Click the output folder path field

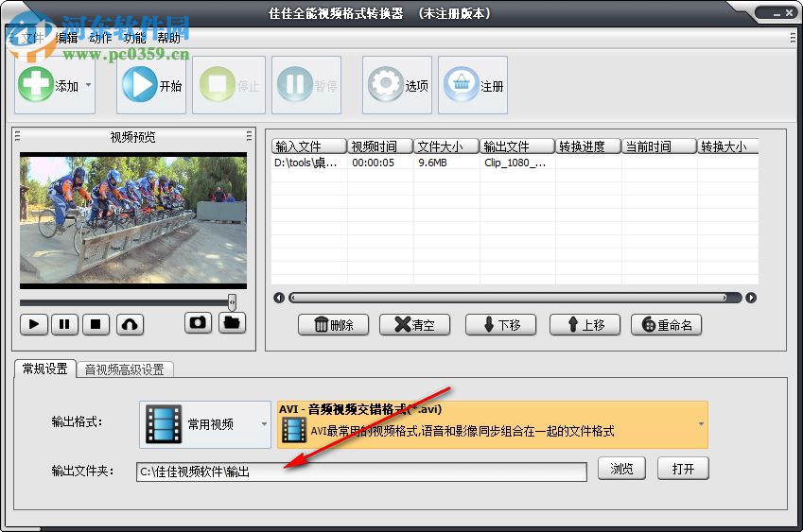coord(361,472)
